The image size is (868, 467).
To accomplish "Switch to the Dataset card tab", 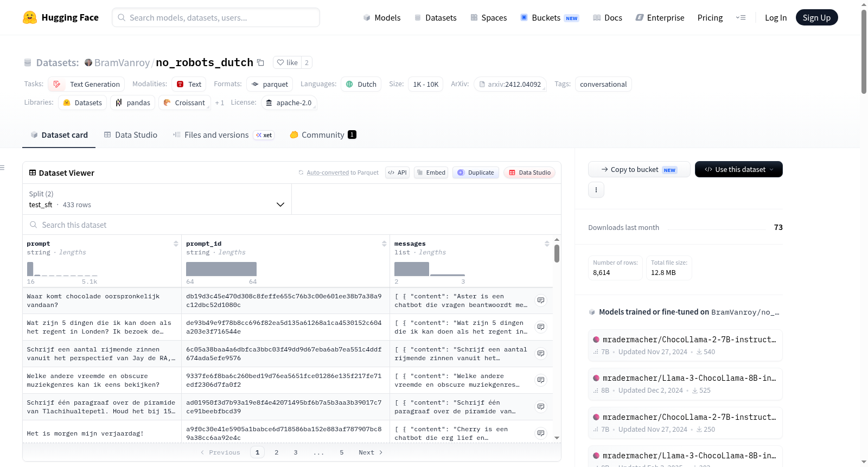I will 59,135.
